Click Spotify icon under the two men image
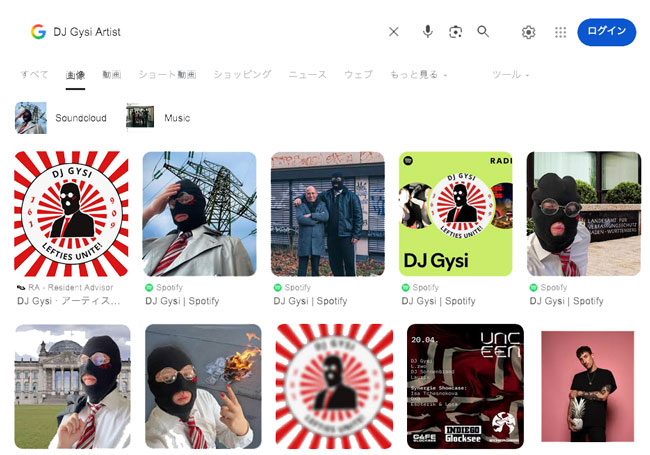 tap(277, 287)
